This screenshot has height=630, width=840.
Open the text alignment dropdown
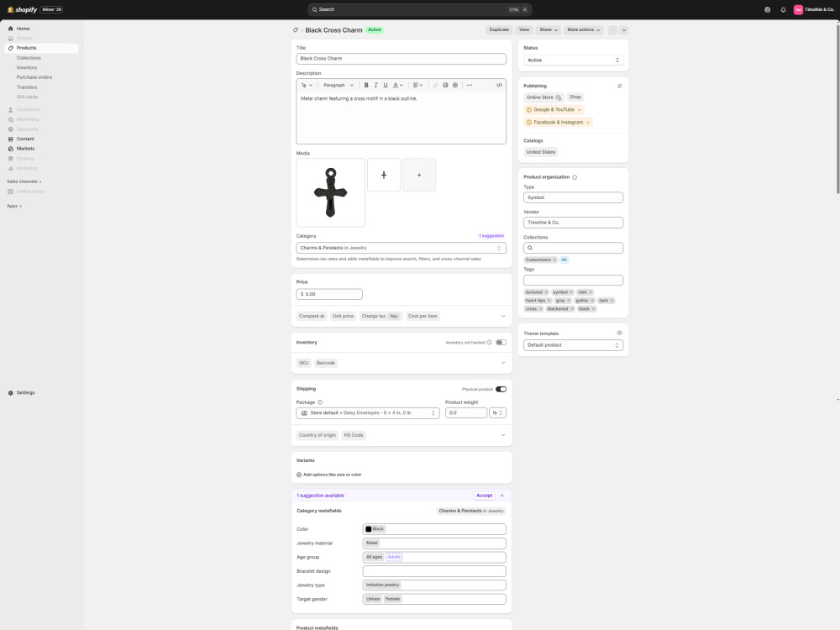(x=417, y=85)
